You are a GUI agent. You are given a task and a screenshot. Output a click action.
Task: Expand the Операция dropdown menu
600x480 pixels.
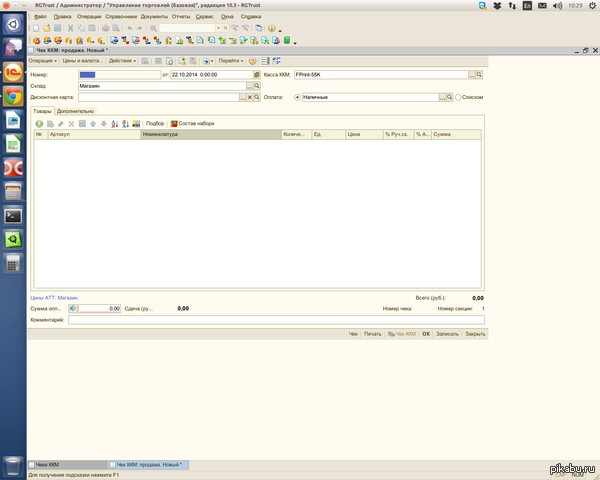click(x=44, y=61)
